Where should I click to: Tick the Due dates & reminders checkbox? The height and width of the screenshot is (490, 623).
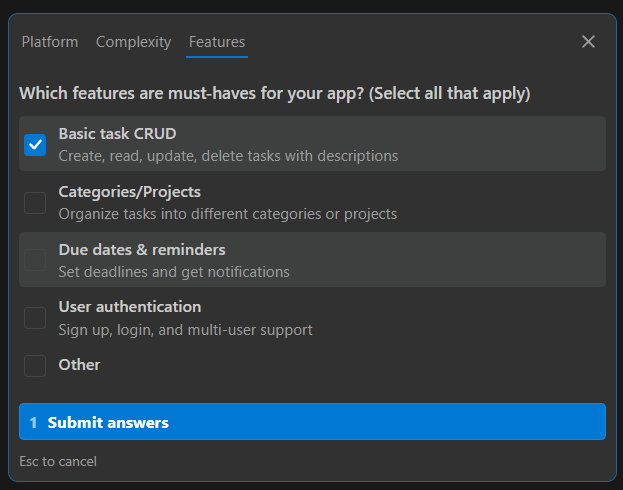pyautogui.click(x=35, y=260)
